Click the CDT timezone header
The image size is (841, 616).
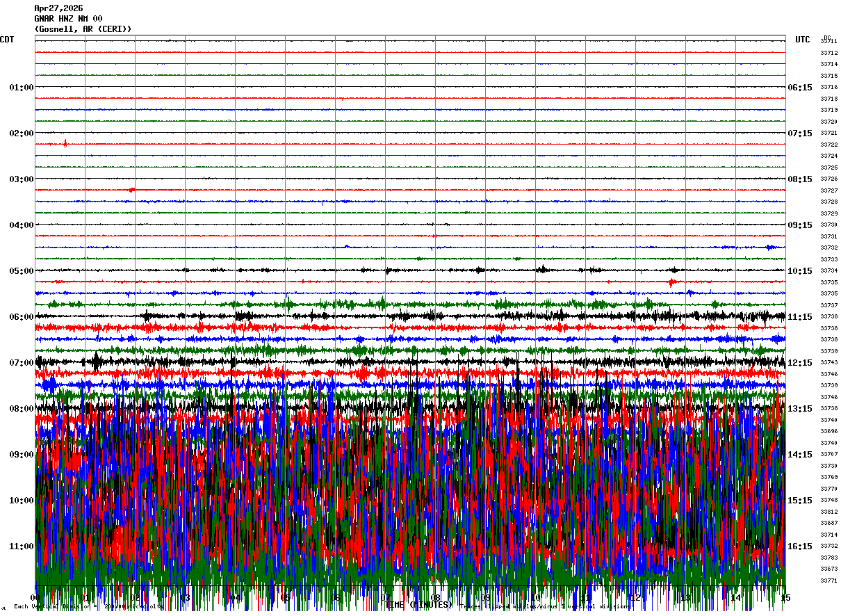(x=7, y=40)
